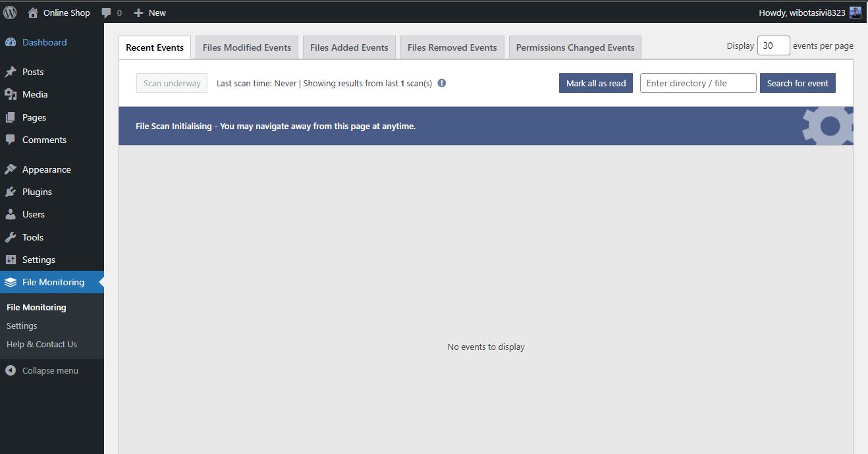Open the Dashboard menu item

tap(52, 42)
